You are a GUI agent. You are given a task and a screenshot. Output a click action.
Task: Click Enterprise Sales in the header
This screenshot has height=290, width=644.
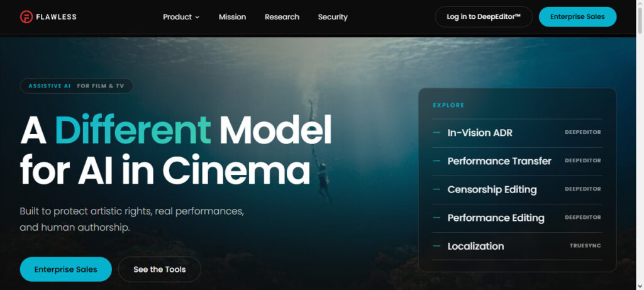pos(577,17)
